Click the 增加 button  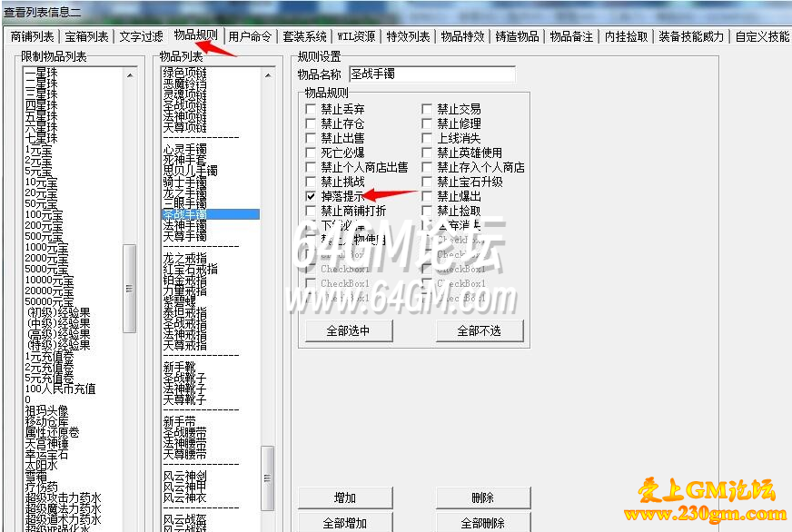(345, 498)
